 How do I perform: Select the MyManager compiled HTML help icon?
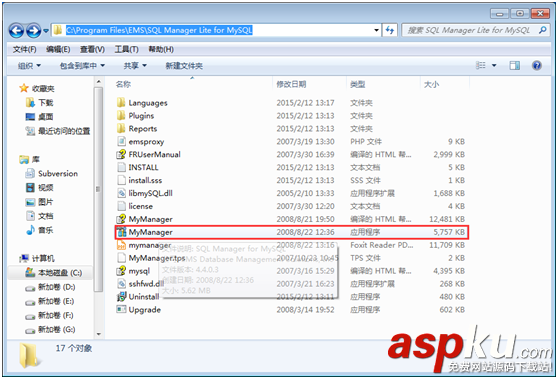121,219
